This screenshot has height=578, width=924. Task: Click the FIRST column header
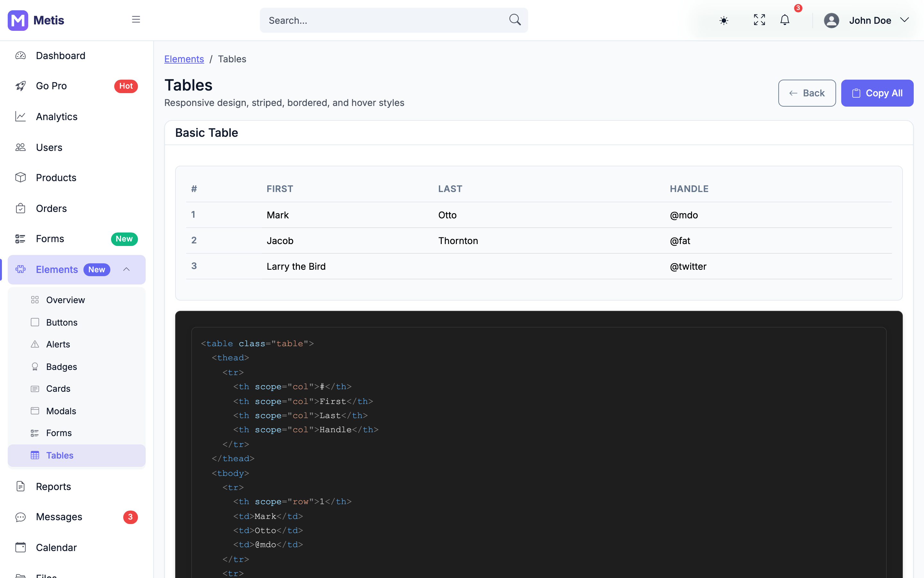280,189
